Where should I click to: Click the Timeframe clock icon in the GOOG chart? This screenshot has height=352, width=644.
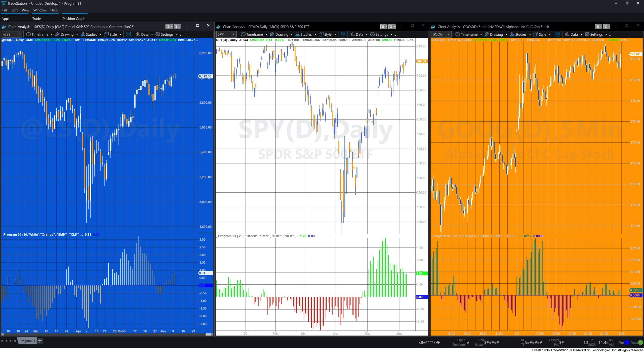[x=458, y=34]
